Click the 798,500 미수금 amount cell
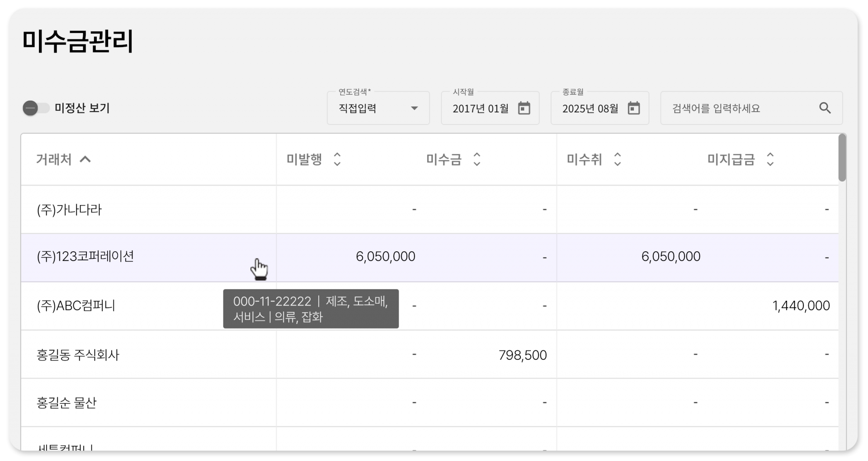 pyautogui.click(x=522, y=355)
